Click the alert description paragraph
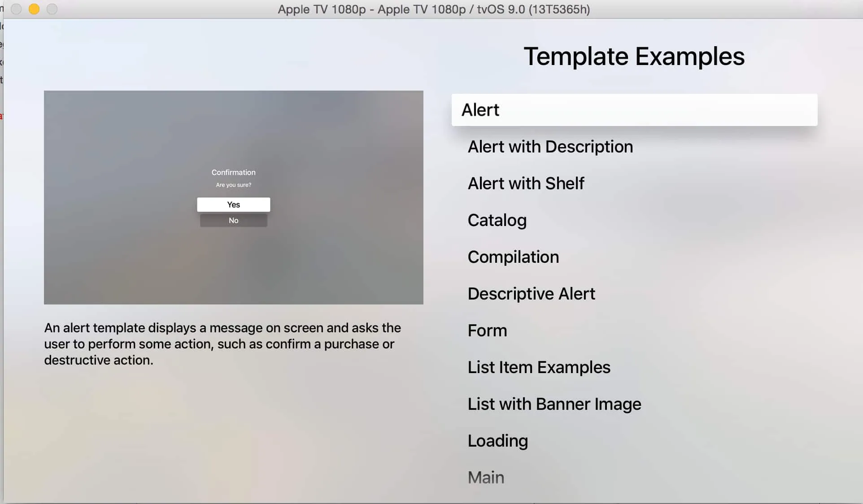The image size is (863, 504). point(222,344)
